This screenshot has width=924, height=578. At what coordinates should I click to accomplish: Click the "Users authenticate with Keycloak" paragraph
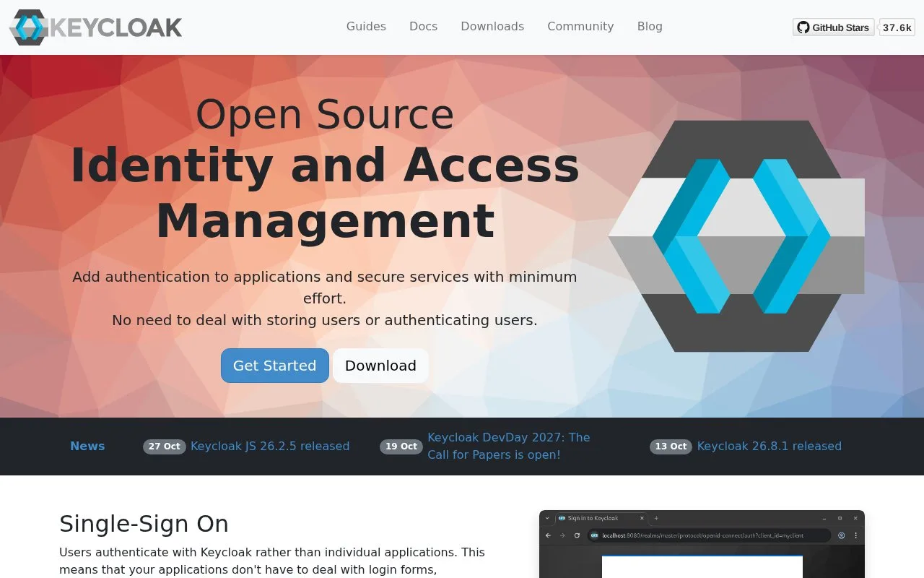272,561
